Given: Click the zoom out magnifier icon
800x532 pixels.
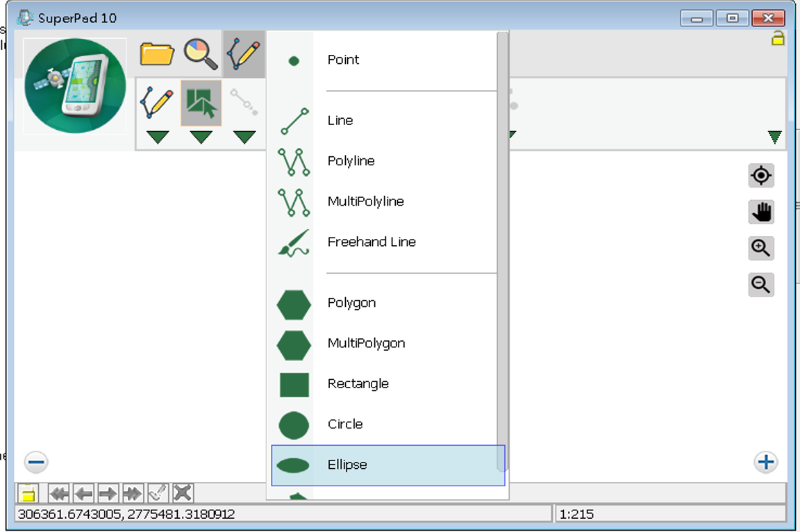Looking at the screenshot, I should coord(761,284).
